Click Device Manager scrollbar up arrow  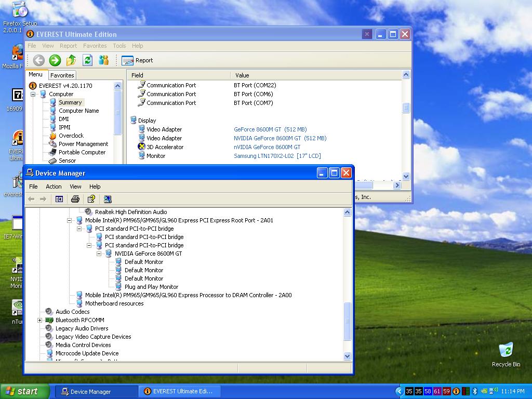(347, 212)
